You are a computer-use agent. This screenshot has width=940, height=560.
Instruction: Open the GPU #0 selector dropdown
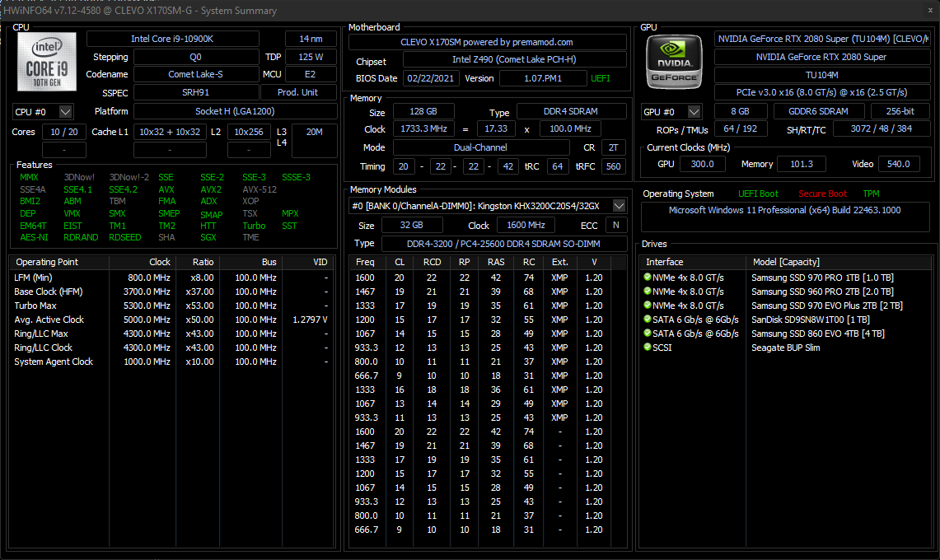coord(694,112)
